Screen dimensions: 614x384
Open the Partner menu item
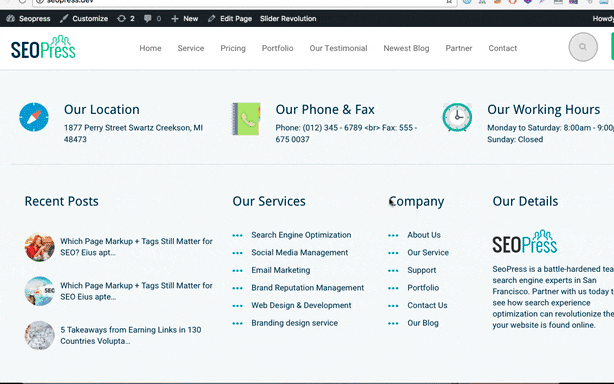click(459, 48)
